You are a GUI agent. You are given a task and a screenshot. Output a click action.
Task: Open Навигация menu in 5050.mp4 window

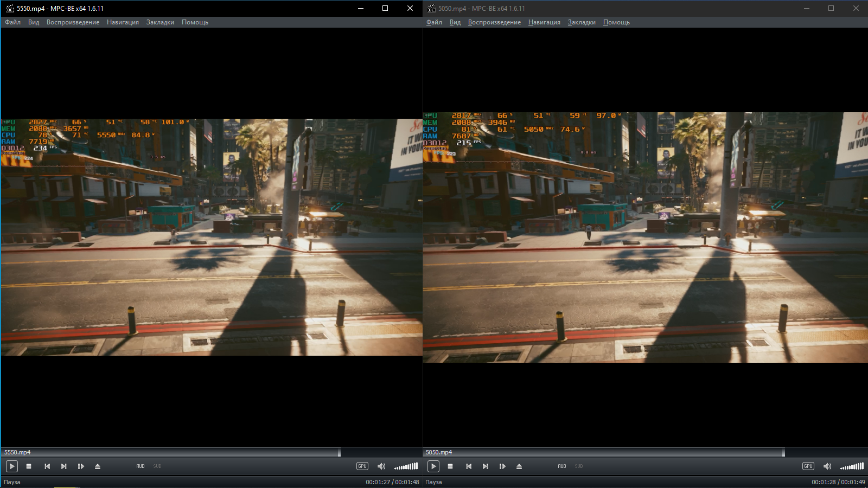click(x=544, y=22)
